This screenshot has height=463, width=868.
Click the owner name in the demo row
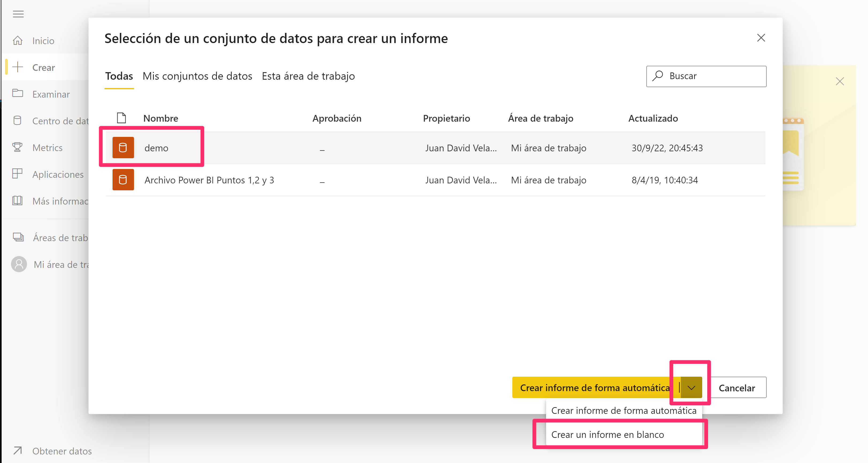(x=461, y=148)
